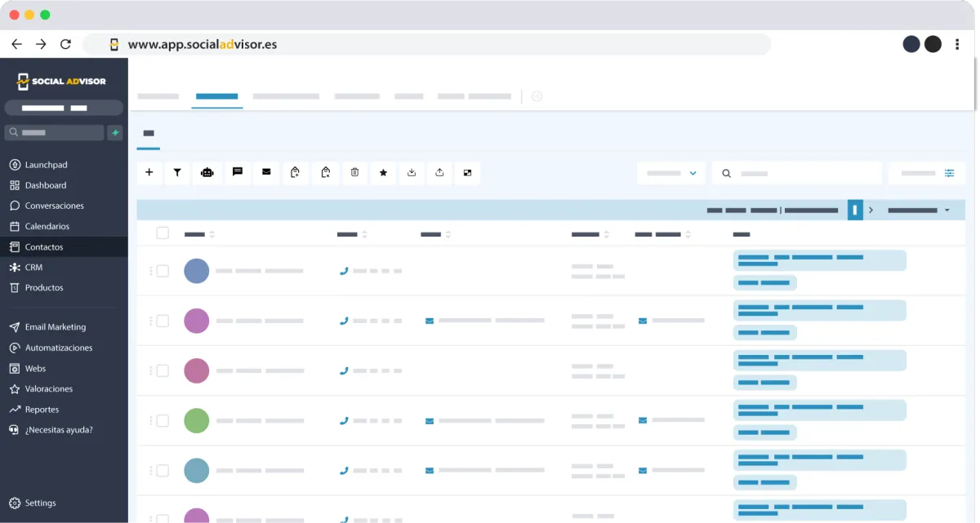
Task: Click the trash delete icon
Action: [x=354, y=172]
